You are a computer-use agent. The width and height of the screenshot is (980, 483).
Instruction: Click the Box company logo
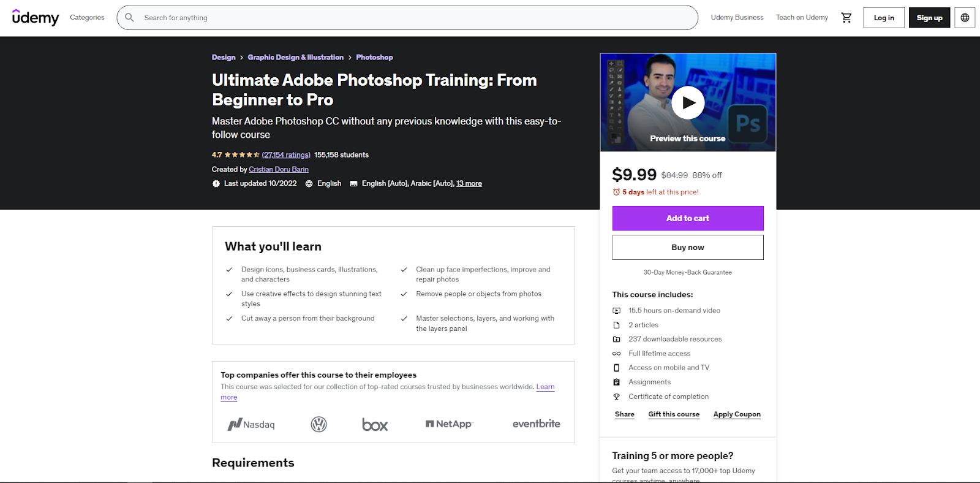(x=375, y=424)
